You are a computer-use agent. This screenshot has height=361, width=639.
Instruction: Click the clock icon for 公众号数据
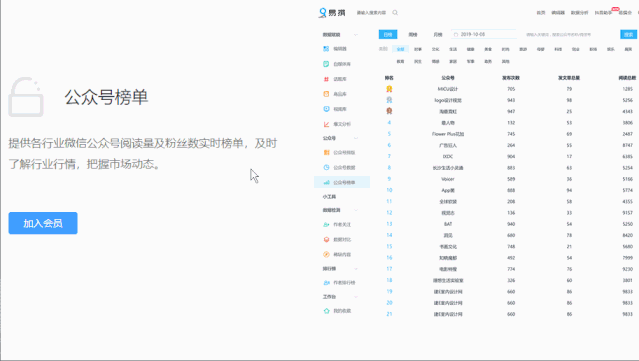[326, 167]
